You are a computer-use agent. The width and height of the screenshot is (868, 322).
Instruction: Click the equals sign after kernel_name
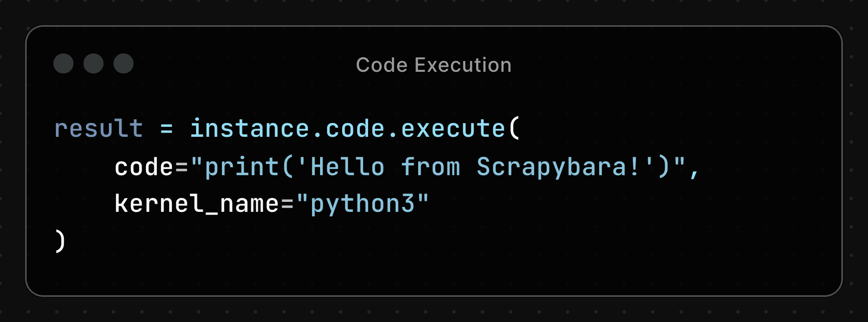coord(287,205)
